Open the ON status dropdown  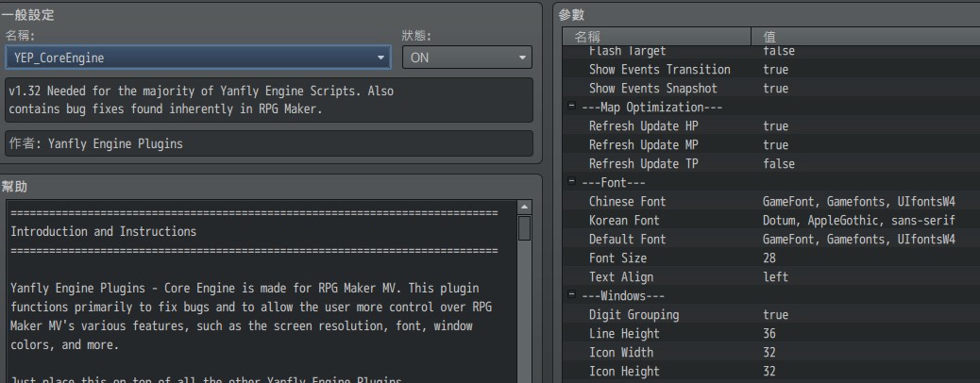(x=467, y=58)
